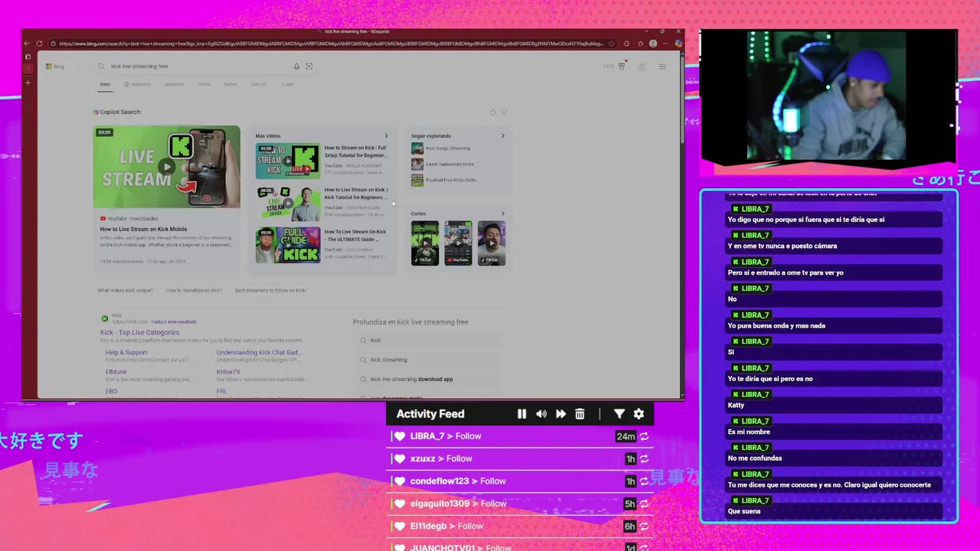Replay the xzuxz follow alert
The width and height of the screenshot is (980, 551).
[x=644, y=459]
